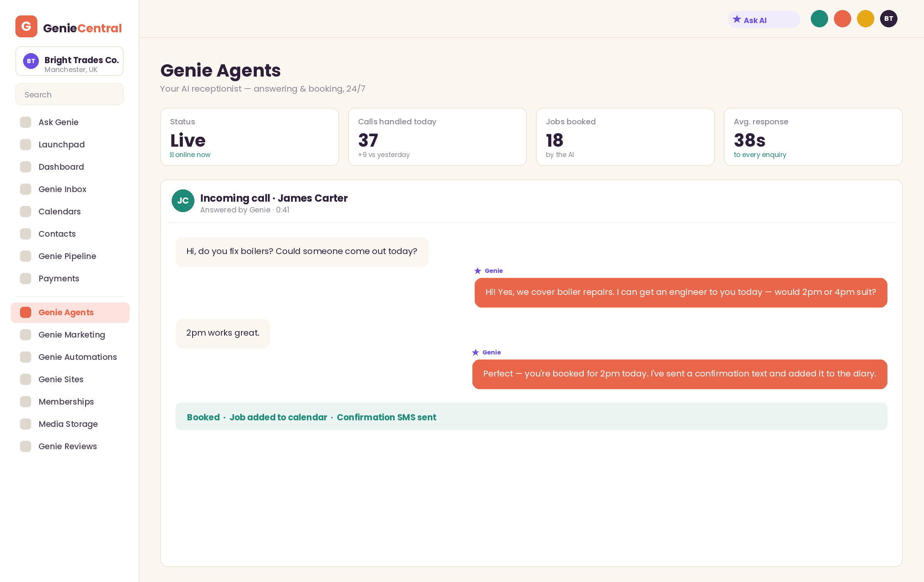This screenshot has height=582, width=924.
Task: Open the Contacts section
Action: 70,234
